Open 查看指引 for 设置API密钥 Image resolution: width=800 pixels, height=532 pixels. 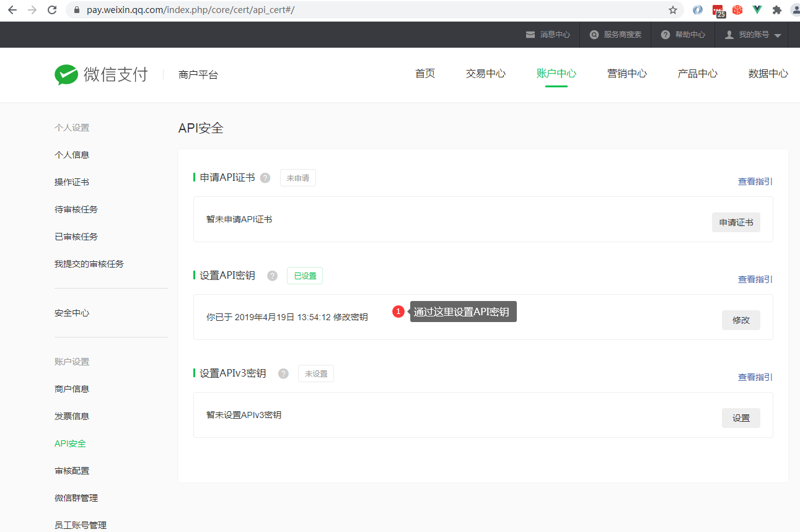pos(755,279)
